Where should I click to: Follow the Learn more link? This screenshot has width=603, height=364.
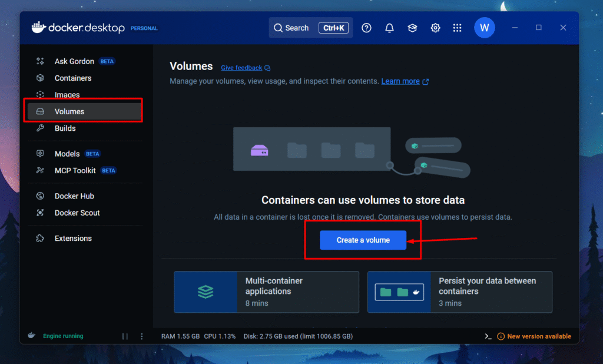pos(400,81)
